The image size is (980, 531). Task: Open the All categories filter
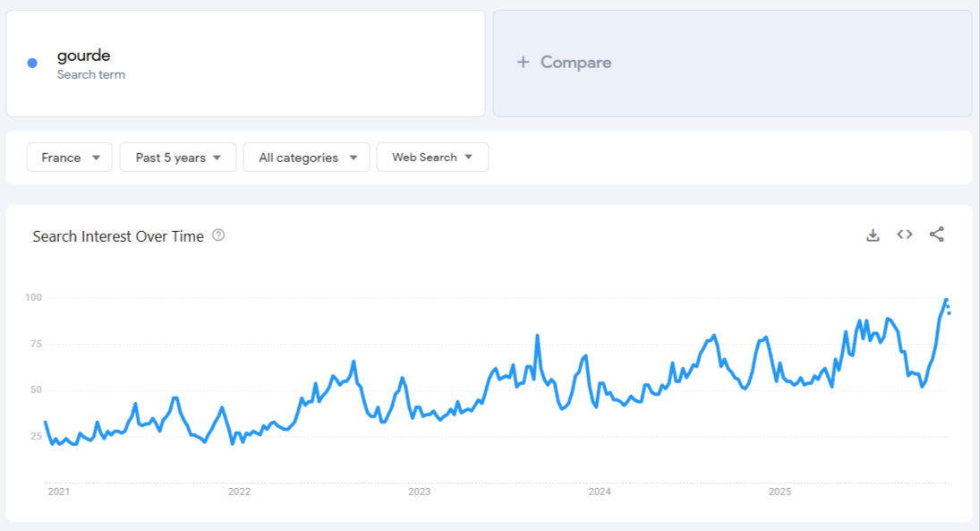click(307, 157)
